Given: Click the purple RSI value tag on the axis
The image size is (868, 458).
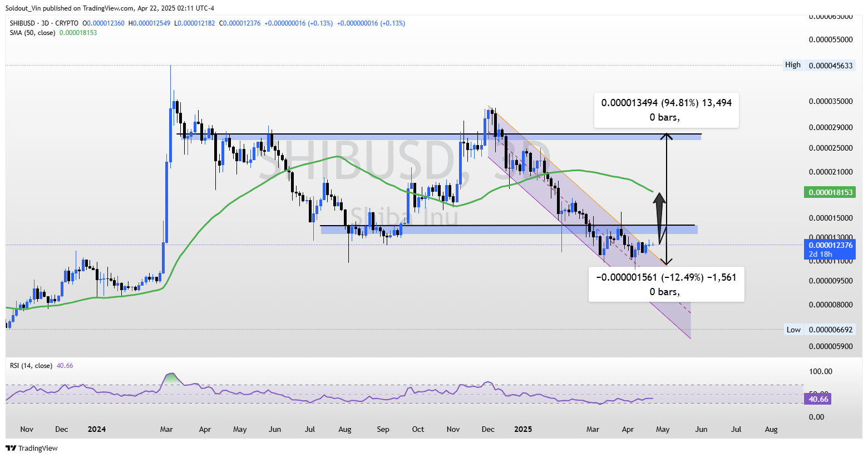Looking at the screenshot, I should pyautogui.click(x=818, y=399).
